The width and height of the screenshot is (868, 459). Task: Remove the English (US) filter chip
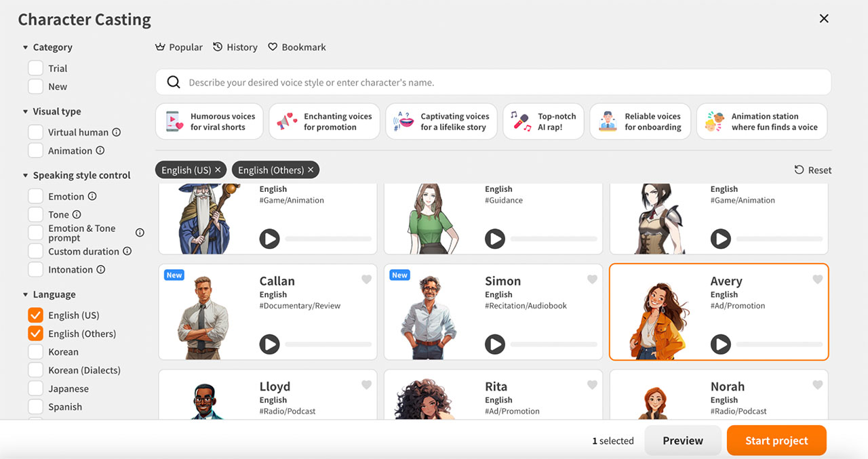[218, 169]
